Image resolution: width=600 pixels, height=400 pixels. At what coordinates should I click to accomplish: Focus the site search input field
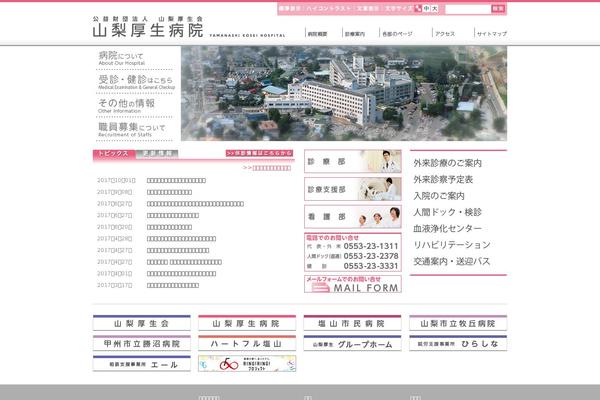point(468,8)
